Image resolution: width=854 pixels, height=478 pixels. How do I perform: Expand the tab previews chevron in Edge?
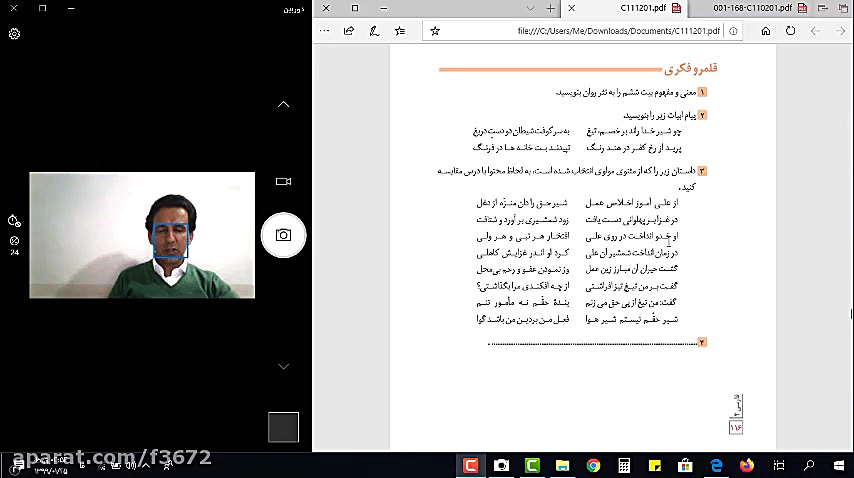click(x=530, y=8)
